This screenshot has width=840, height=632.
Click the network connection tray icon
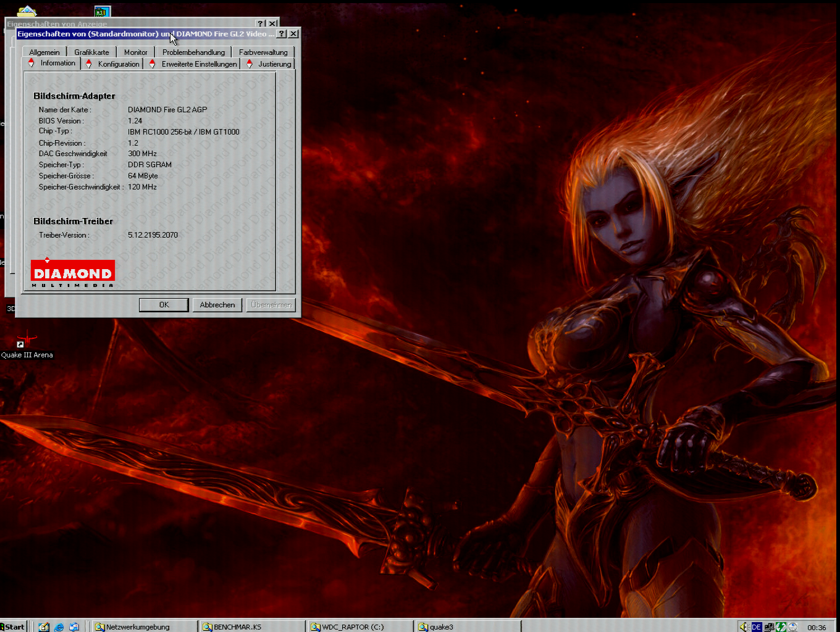point(769,626)
